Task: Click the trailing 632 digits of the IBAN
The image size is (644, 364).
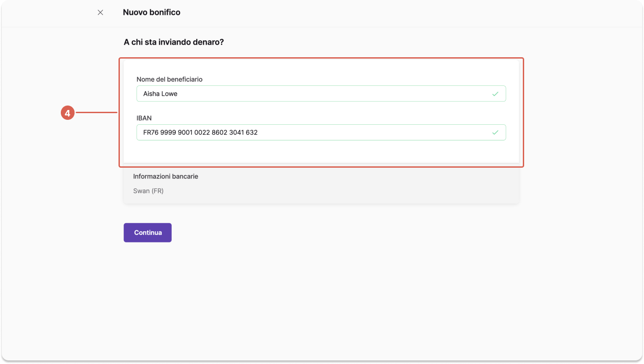Action: [x=251, y=132]
